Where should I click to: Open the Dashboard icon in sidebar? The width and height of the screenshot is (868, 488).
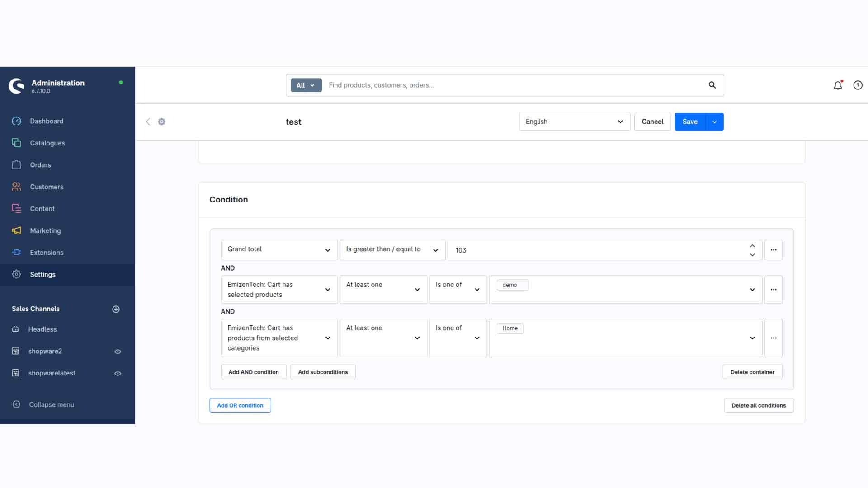[x=16, y=121]
